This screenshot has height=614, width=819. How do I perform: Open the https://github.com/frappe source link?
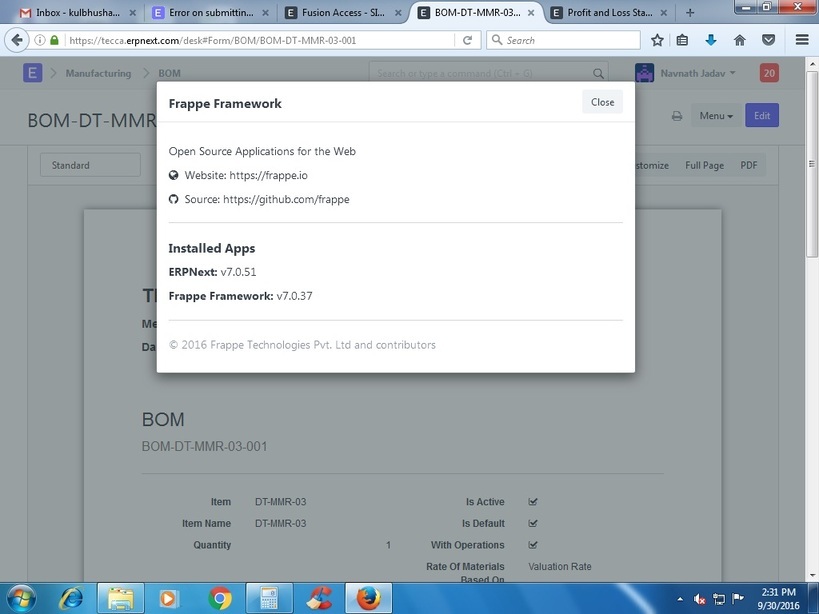pyautogui.click(x=286, y=199)
